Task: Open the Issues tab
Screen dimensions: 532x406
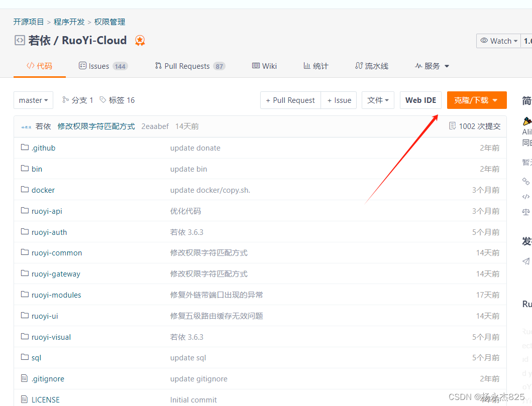Action: [x=103, y=66]
